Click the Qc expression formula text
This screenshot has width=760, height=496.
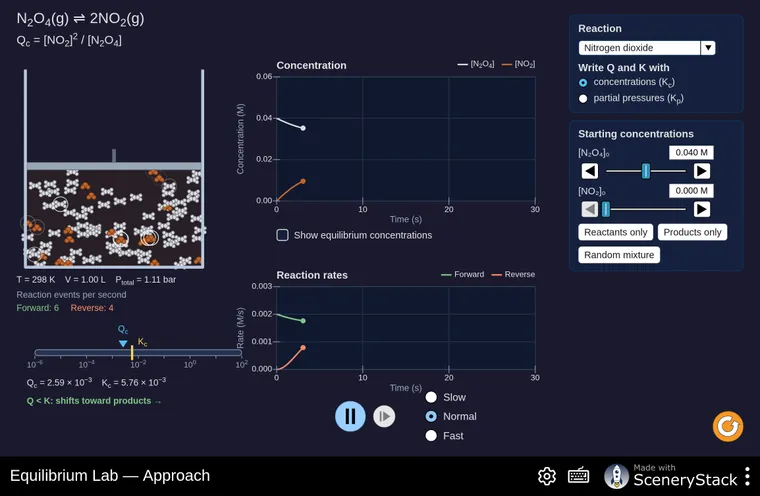point(69,40)
